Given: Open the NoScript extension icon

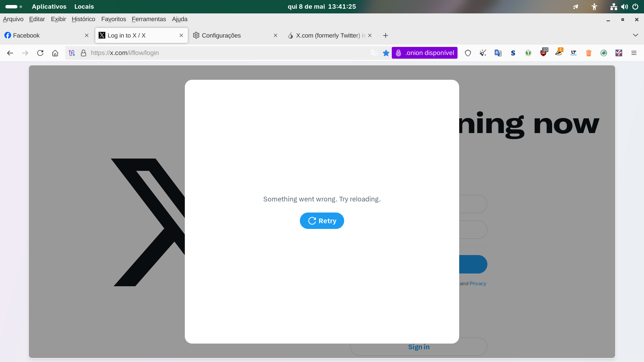Looking at the screenshot, I should click(619, 53).
